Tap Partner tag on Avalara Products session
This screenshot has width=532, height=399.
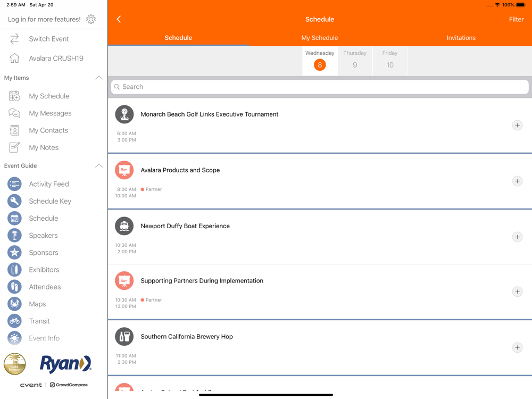pyautogui.click(x=151, y=189)
